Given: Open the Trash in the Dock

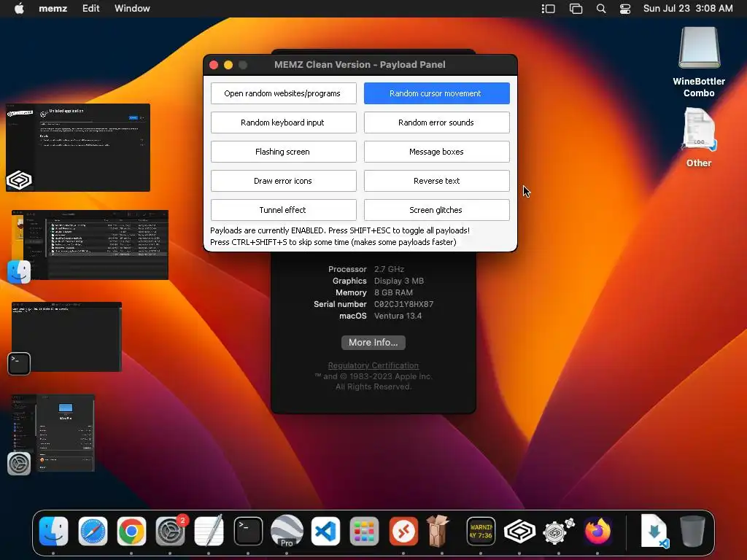Looking at the screenshot, I should 692,531.
